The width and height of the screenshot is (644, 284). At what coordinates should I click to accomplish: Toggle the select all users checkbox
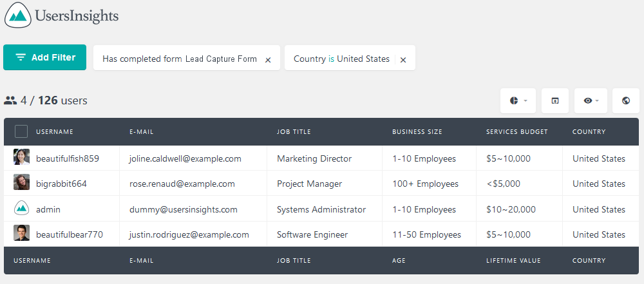tap(21, 131)
